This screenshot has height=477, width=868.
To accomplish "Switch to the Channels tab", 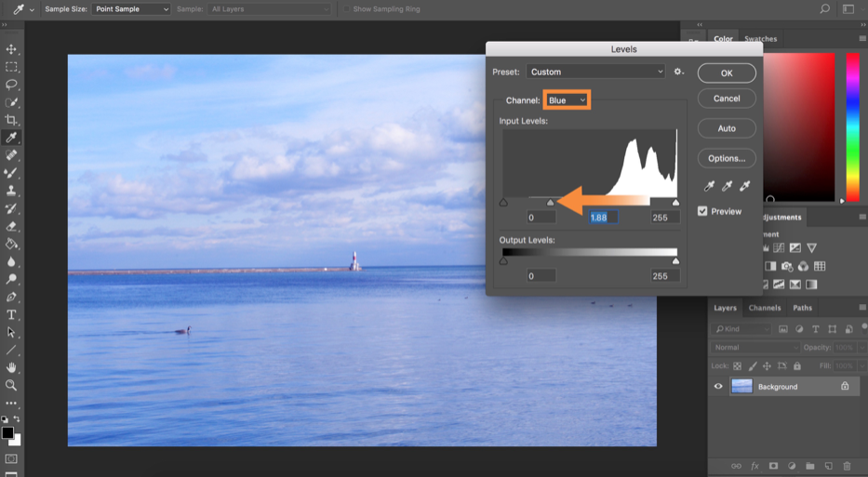I will click(x=765, y=308).
